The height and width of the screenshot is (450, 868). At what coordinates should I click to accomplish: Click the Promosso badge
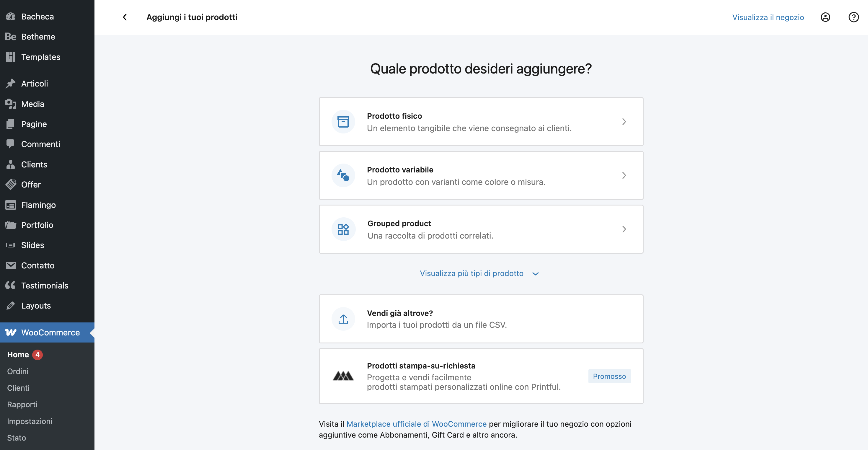[x=609, y=376]
